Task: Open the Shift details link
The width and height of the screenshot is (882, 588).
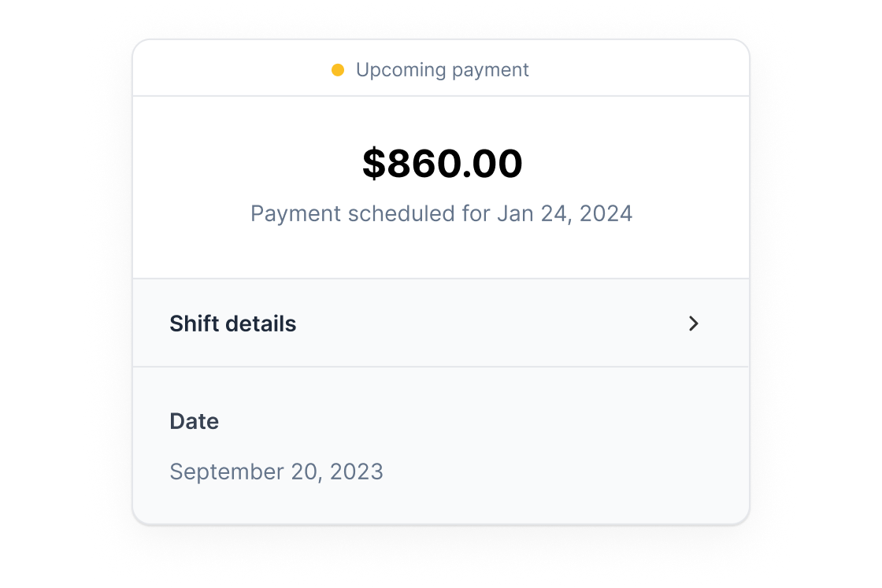Action: 232,324
